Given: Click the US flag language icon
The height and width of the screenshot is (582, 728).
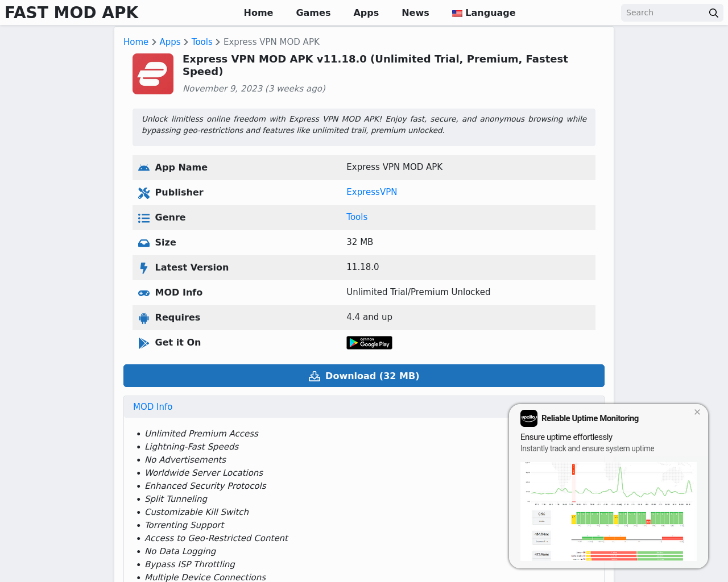Looking at the screenshot, I should pyautogui.click(x=457, y=13).
